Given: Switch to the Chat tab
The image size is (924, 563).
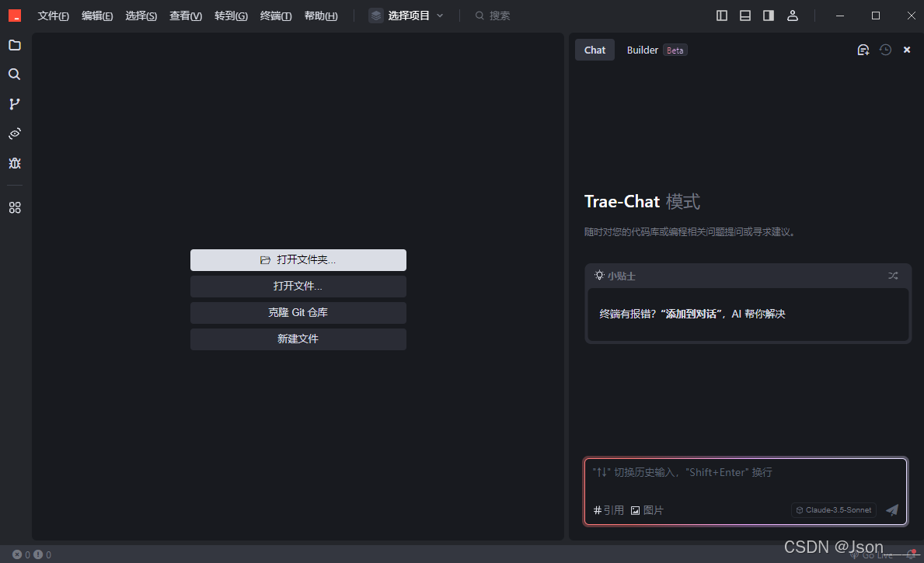Looking at the screenshot, I should click(594, 50).
